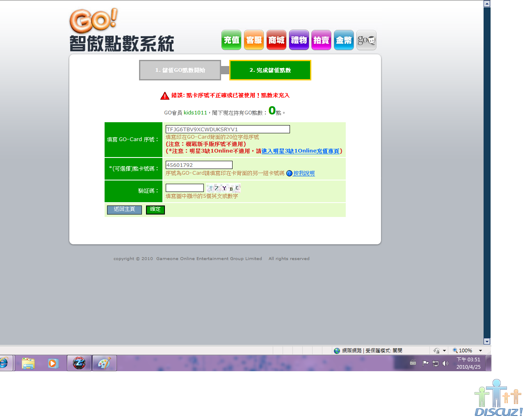Image resolution: width=525 pixels, height=420 pixels.
Task: Click the copyright 2010 Gameone footer text
Action: coord(211,259)
